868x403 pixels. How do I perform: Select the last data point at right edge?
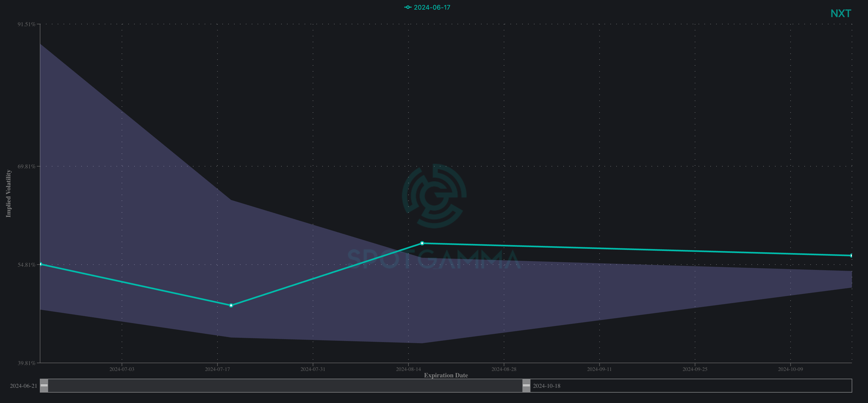[x=851, y=256]
